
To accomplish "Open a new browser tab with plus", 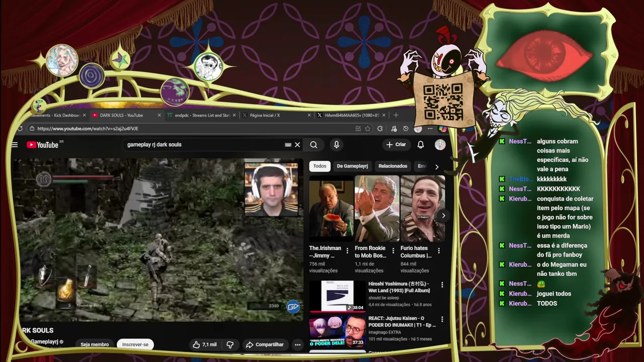I will (x=396, y=115).
